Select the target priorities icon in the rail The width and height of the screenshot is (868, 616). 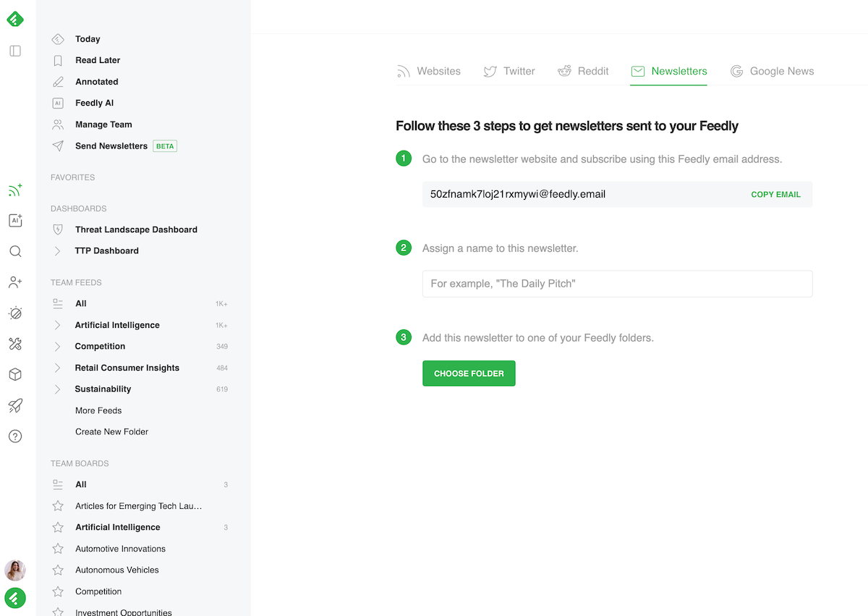(15, 313)
